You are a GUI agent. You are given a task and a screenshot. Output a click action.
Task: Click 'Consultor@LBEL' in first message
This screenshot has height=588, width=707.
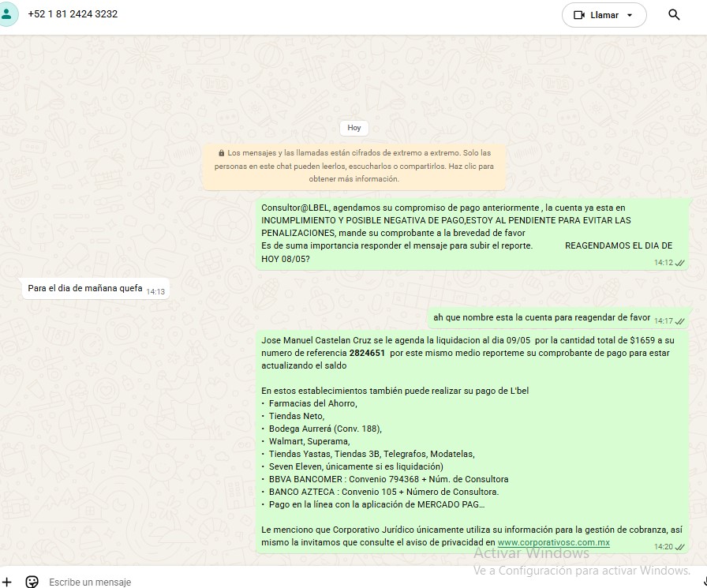tap(295, 208)
